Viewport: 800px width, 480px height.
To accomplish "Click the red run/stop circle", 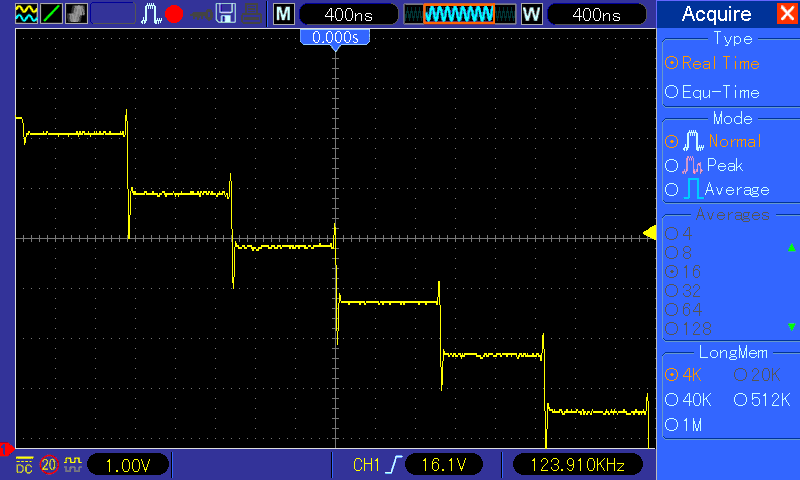I will pyautogui.click(x=174, y=14).
